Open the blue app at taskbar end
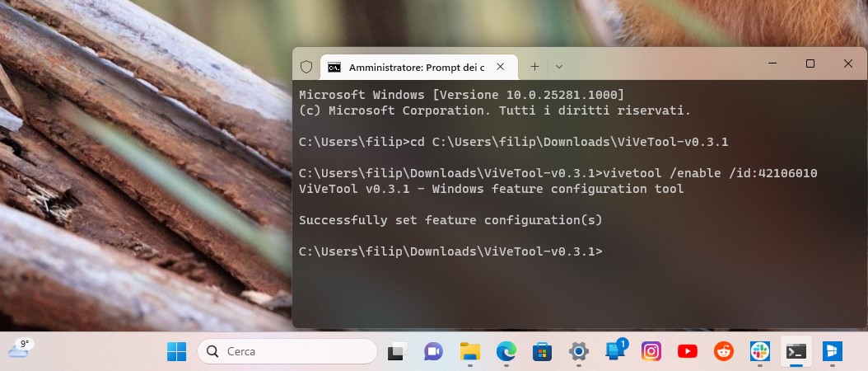This screenshot has height=371, width=868. (832, 351)
